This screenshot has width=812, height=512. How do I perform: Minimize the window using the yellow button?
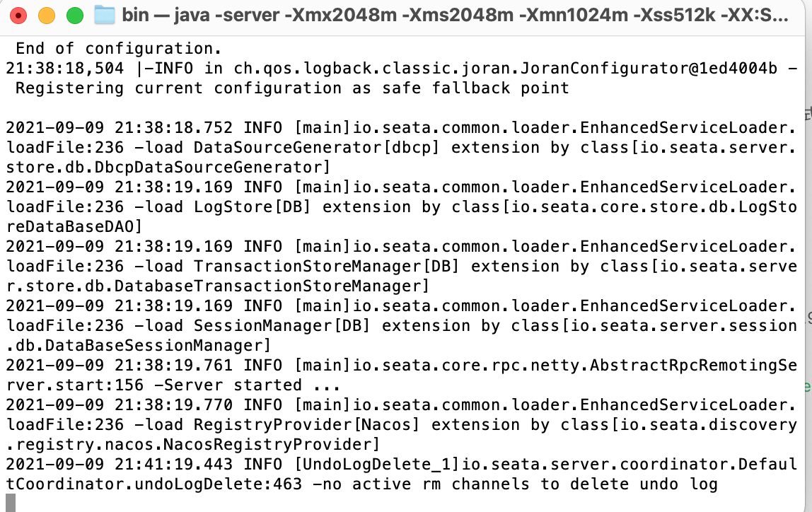click(47, 16)
